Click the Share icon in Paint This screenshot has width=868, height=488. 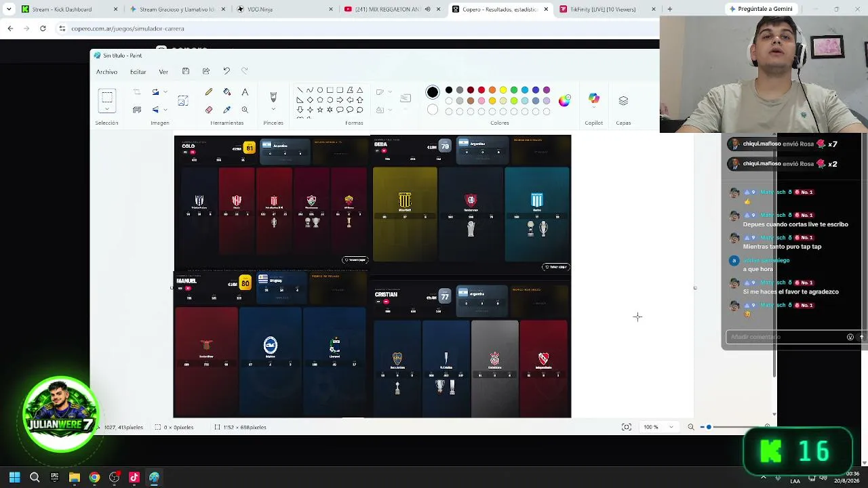click(x=206, y=71)
